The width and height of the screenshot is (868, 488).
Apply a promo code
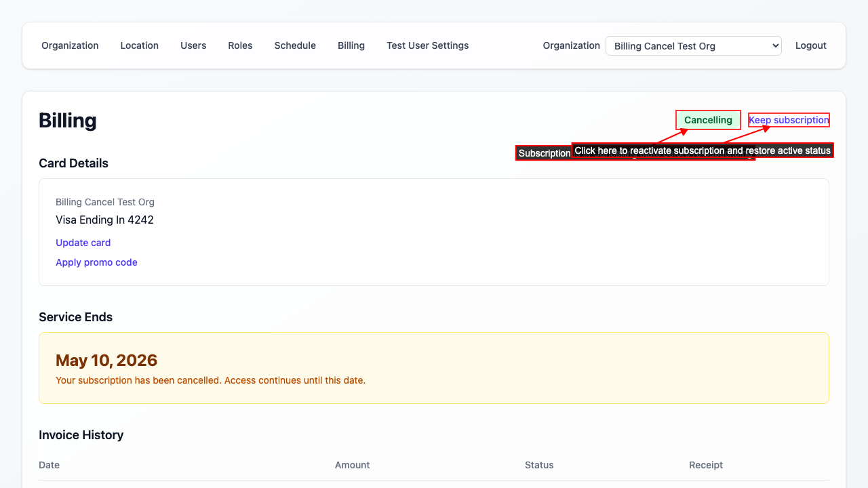96,262
